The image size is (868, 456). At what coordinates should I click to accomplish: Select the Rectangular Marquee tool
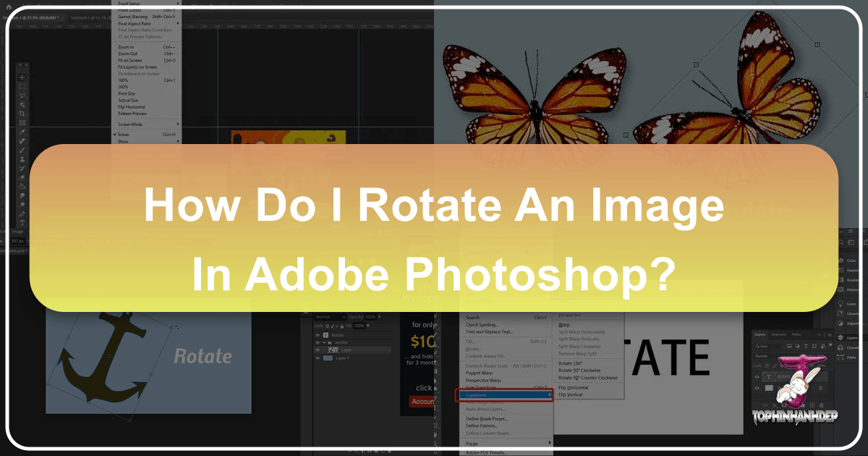coord(22,86)
